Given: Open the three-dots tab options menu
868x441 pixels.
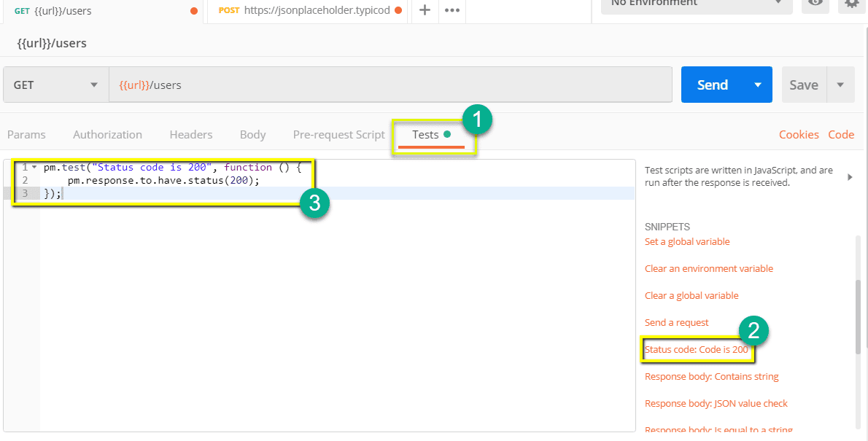Looking at the screenshot, I should [452, 10].
